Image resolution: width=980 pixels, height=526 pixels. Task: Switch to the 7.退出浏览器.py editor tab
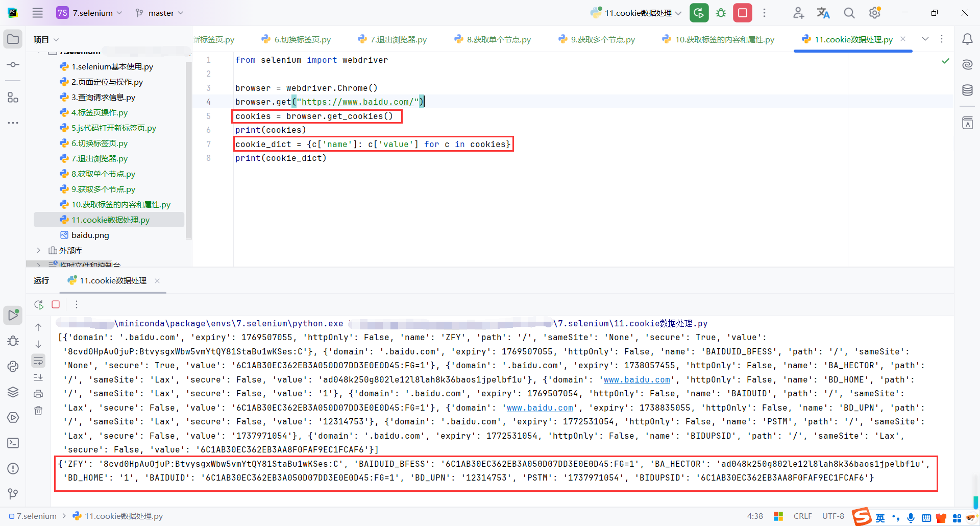tap(393, 39)
